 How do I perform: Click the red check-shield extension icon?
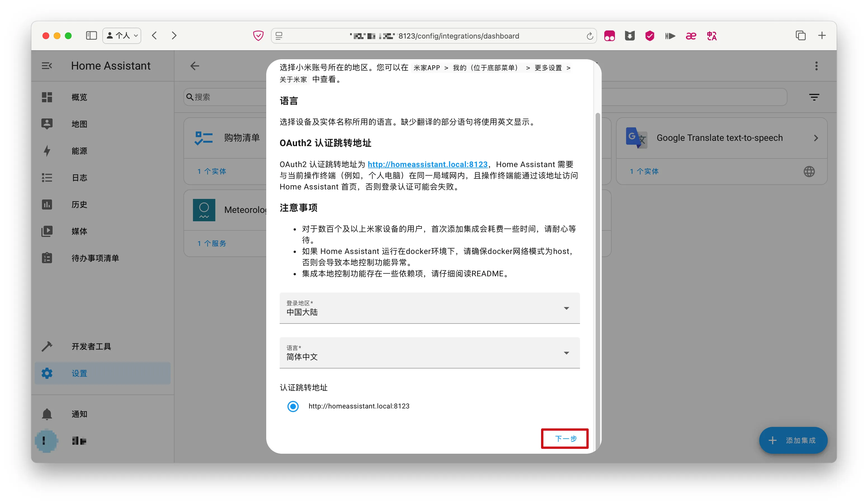click(x=650, y=36)
